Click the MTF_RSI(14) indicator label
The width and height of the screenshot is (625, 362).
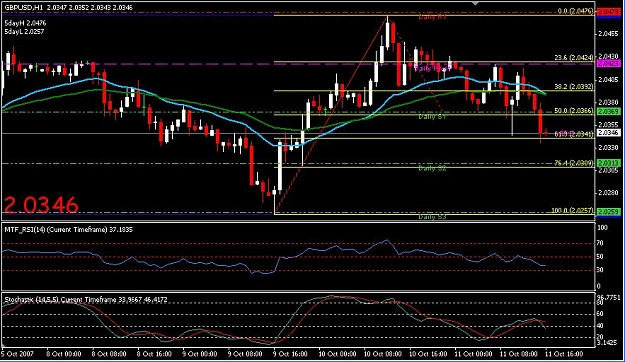click(69, 230)
